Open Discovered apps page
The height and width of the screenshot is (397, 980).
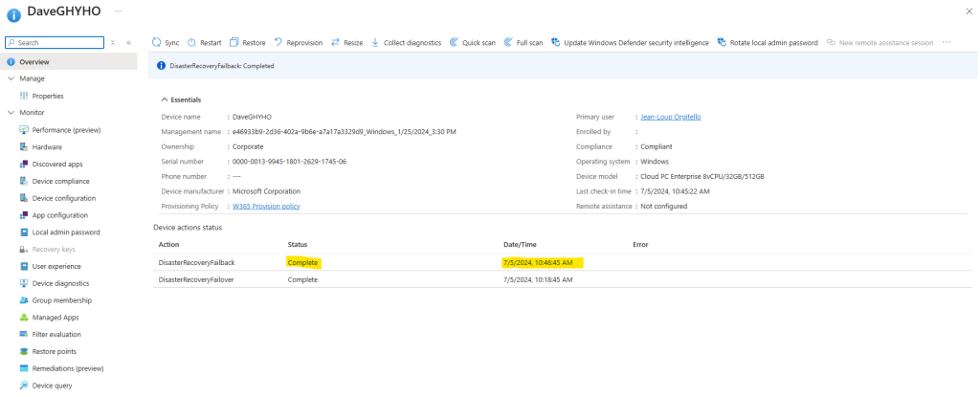click(56, 164)
